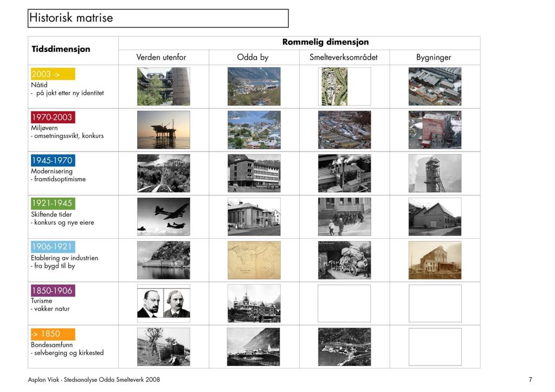This screenshot has width=555, height=392.
Task: Click the green '1921-1945' period label
Action: tap(53, 203)
